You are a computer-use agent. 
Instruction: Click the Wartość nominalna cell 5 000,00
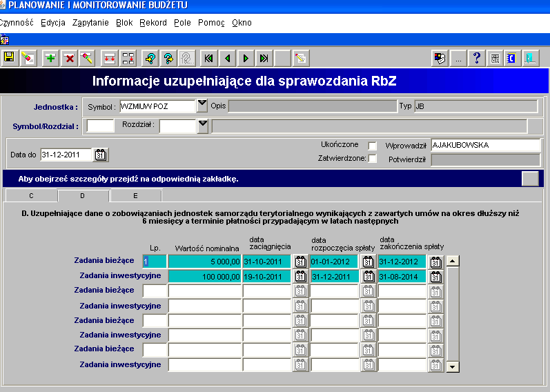[x=204, y=262]
